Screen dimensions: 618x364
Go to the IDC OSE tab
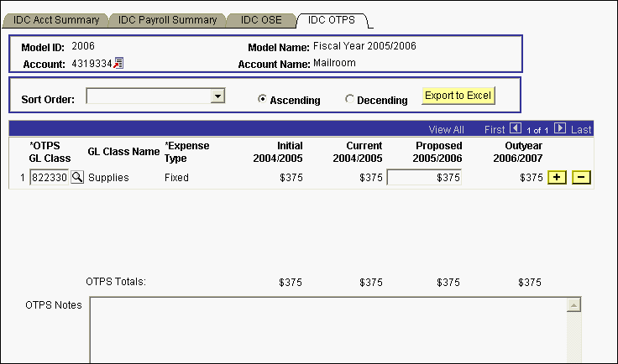click(261, 19)
